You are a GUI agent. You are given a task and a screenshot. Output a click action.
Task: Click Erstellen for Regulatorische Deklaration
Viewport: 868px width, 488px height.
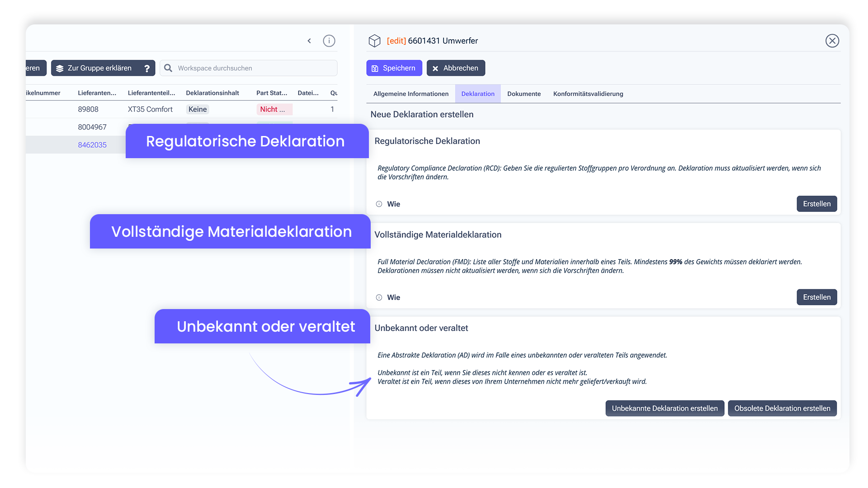pos(816,204)
